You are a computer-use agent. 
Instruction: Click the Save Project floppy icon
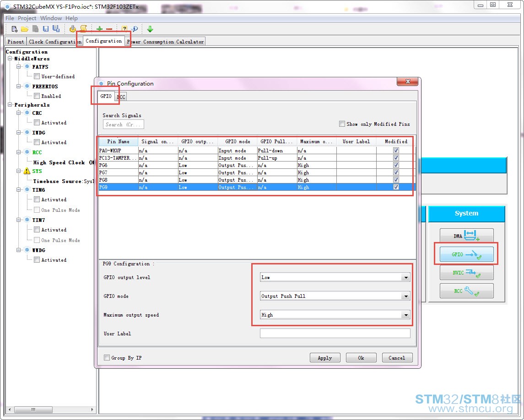[45, 29]
